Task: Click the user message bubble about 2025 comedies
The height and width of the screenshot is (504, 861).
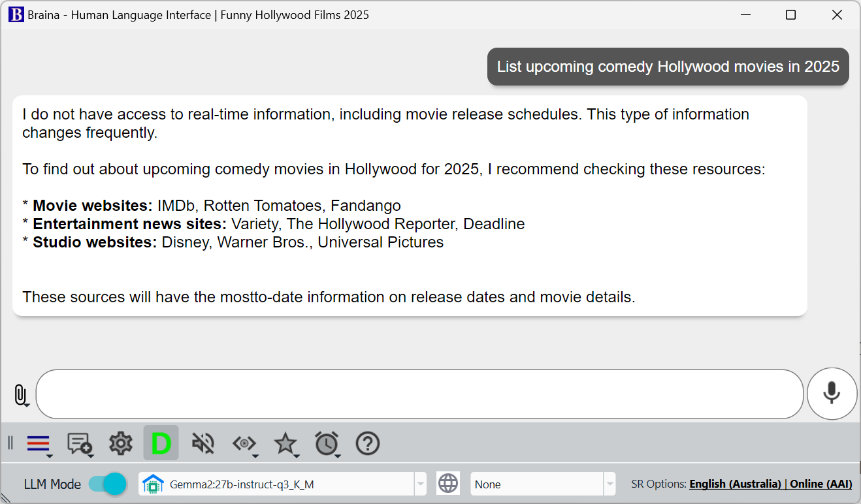Action: pos(668,67)
